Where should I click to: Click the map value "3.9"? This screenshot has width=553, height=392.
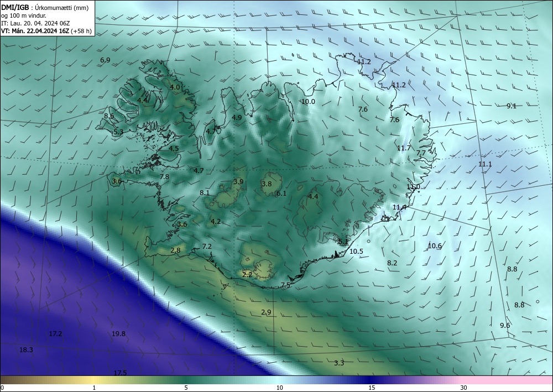[x=238, y=181]
